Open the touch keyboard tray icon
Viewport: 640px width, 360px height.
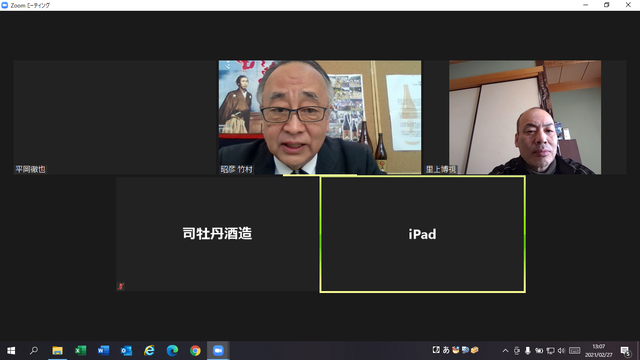click(574, 351)
